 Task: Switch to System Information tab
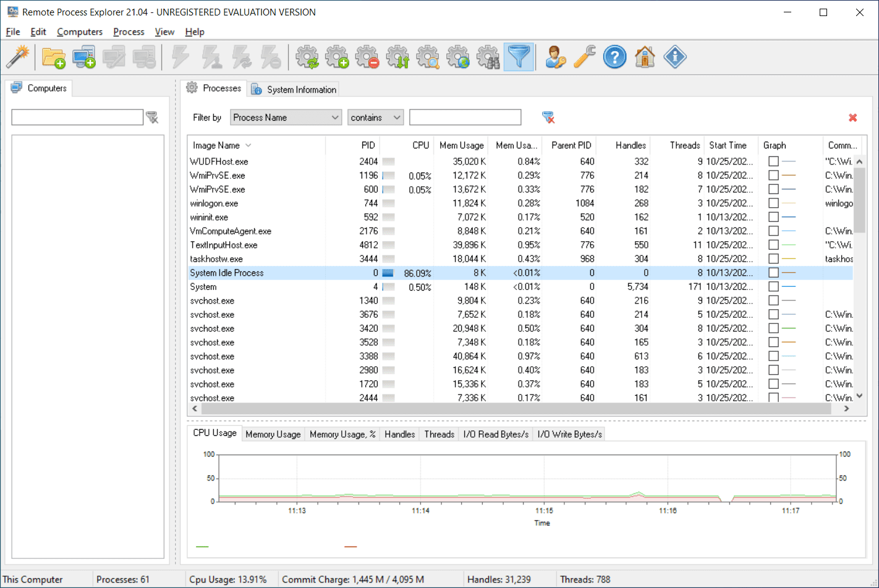[x=294, y=90]
